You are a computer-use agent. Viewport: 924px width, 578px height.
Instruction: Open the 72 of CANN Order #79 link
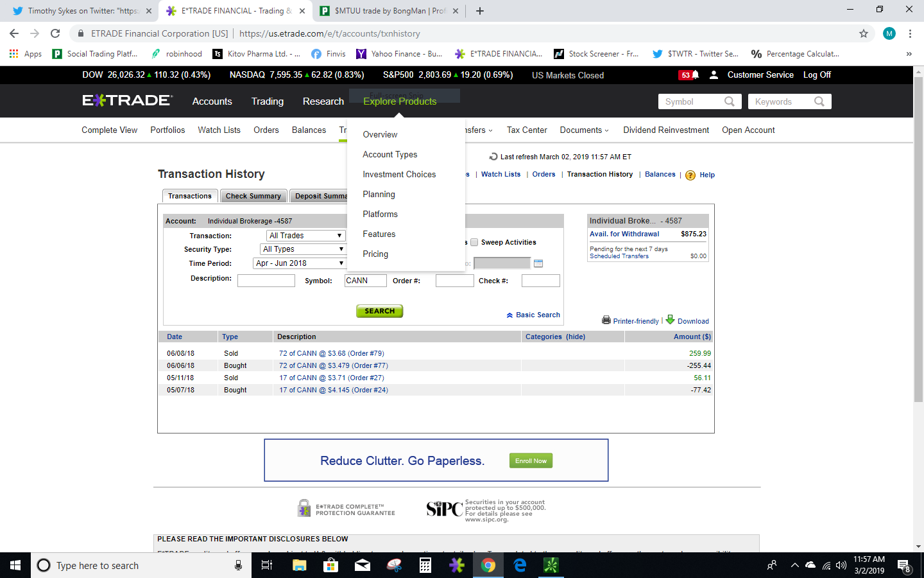pos(331,354)
